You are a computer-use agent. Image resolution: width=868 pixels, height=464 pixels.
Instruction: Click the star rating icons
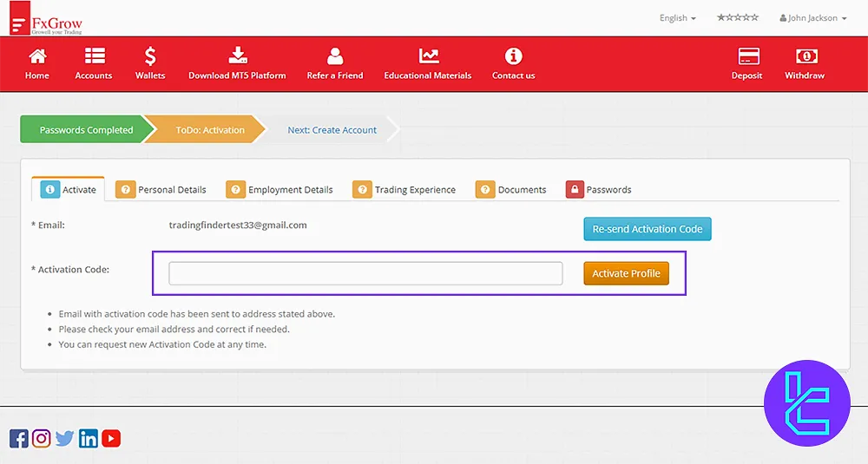(737, 17)
